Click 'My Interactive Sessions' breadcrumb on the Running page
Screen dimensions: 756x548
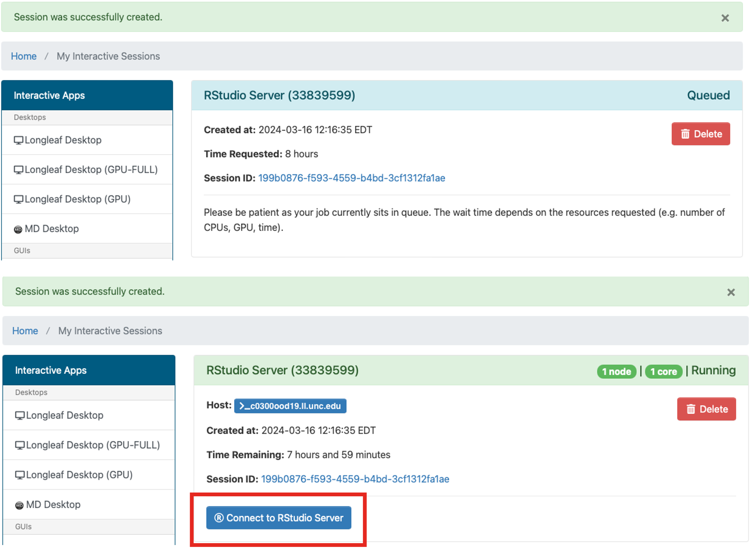point(110,331)
